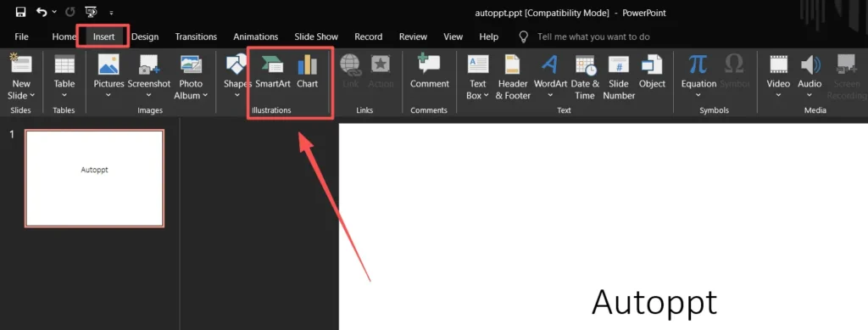The width and height of the screenshot is (868, 330).
Task: Open Customize Quick Access Toolbar dropdown
Action: click(111, 12)
